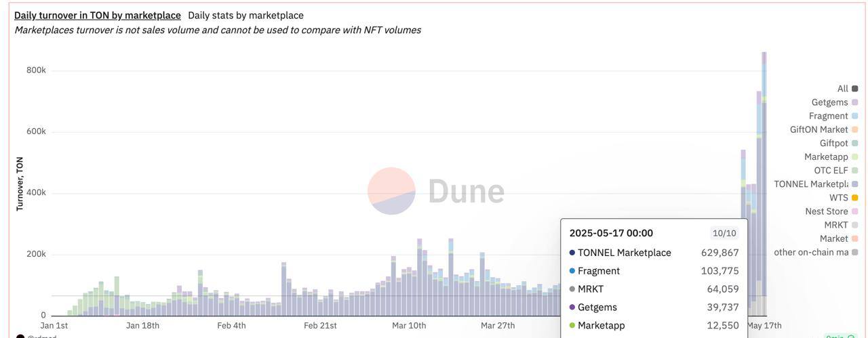Click the Jan 18th x-axis label
The image size is (868, 338).
[142, 326]
